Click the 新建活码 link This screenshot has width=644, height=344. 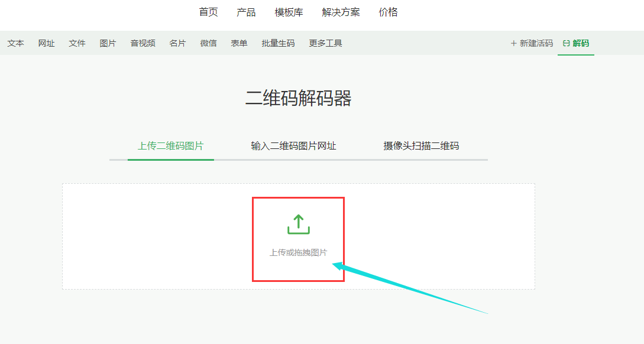(536, 44)
